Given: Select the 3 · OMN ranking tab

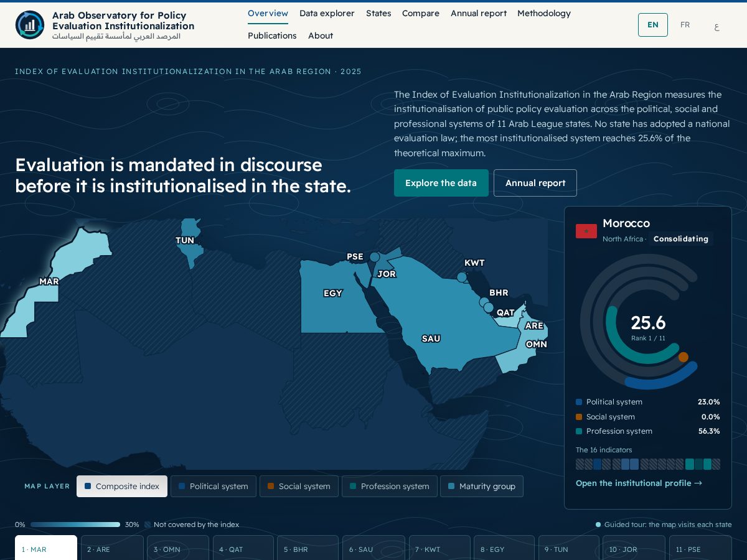Looking at the screenshot, I should (x=178, y=548).
